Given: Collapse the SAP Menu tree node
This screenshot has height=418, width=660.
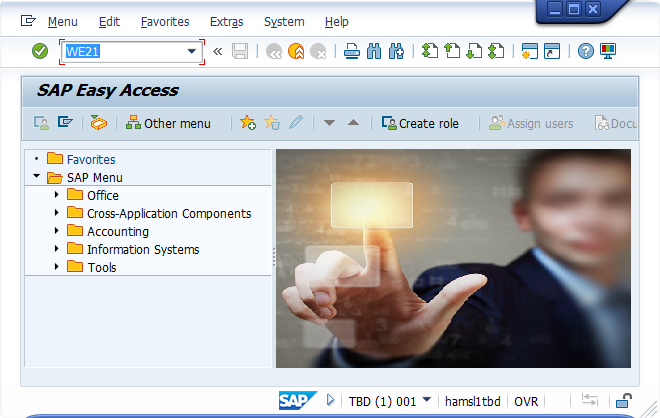Looking at the screenshot, I should 37,177.
